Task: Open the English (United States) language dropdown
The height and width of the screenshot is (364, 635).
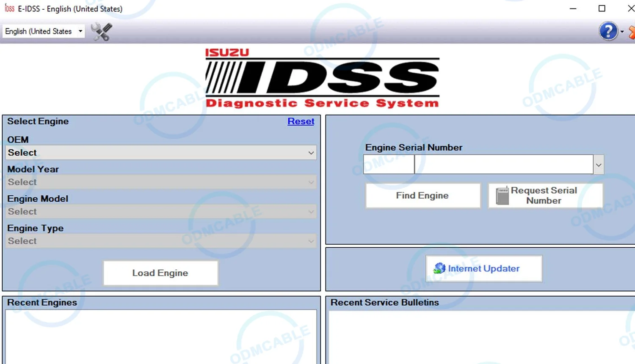Action: pyautogui.click(x=44, y=31)
